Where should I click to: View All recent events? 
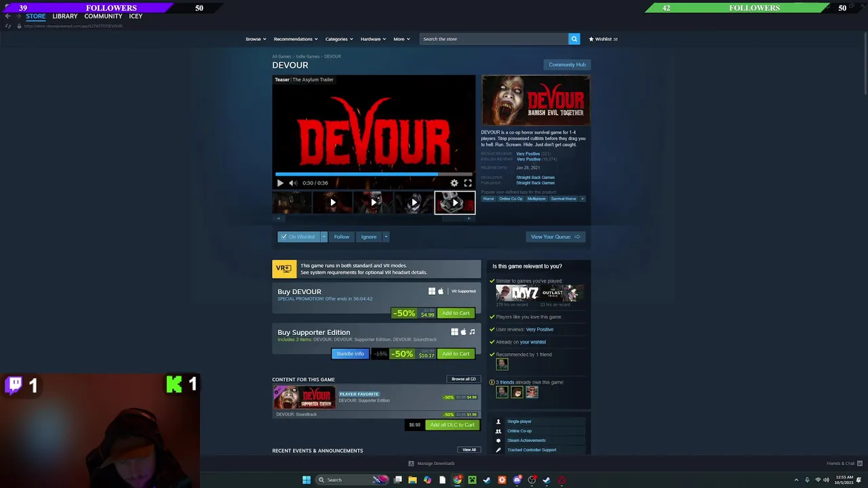click(x=469, y=450)
